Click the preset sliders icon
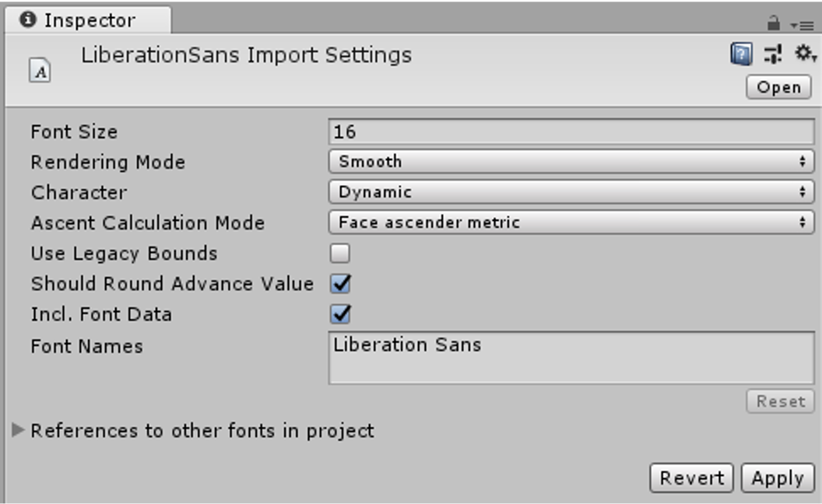 click(773, 54)
